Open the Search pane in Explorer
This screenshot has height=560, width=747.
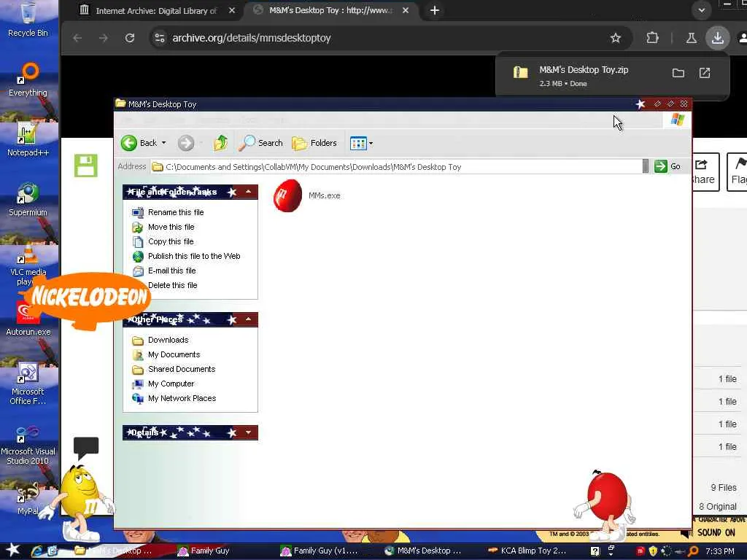260,143
